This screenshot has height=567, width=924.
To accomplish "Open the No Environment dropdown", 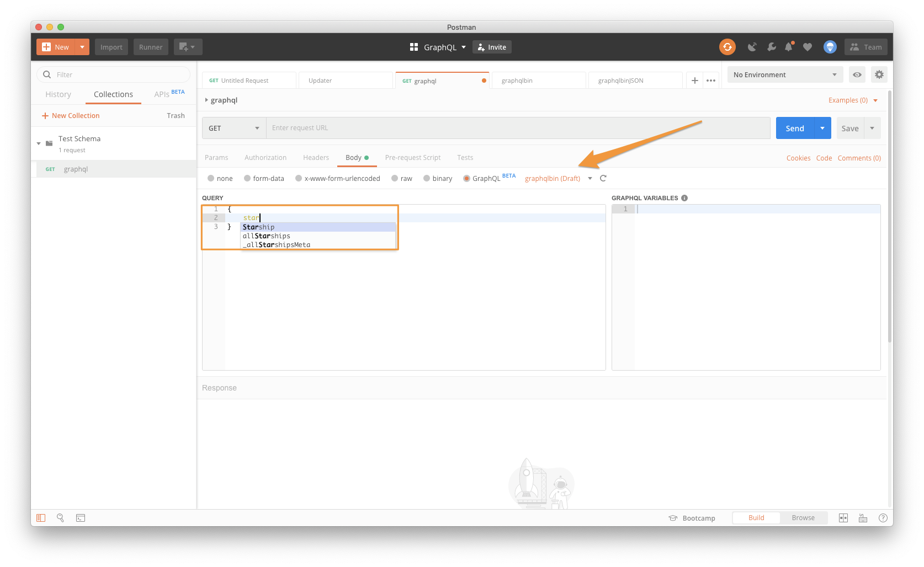I will pyautogui.click(x=784, y=74).
